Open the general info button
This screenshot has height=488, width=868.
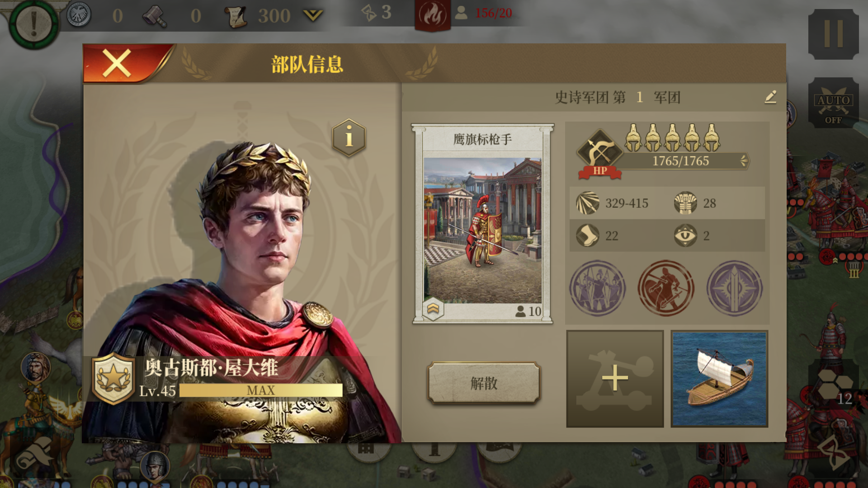pyautogui.click(x=349, y=138)
